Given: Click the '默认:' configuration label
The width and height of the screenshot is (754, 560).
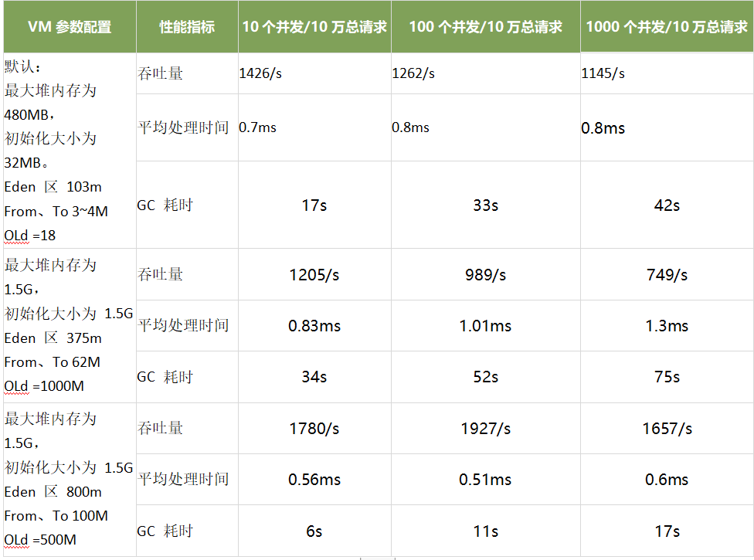Looking at the screenshot, I should pos(22,66).
